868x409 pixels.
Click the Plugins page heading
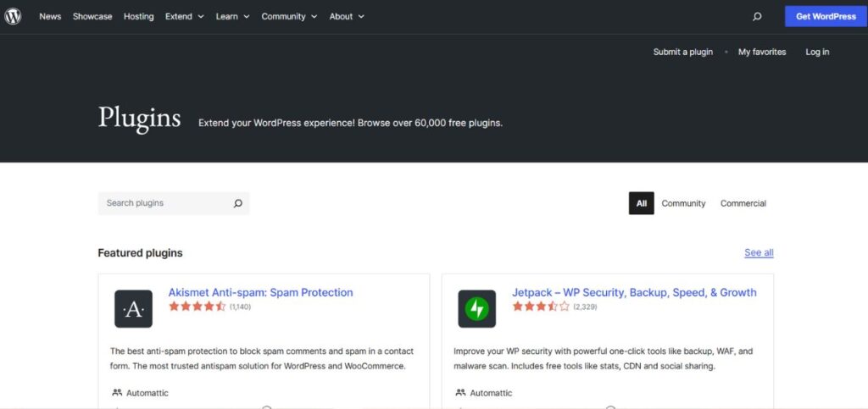[140, 118]
